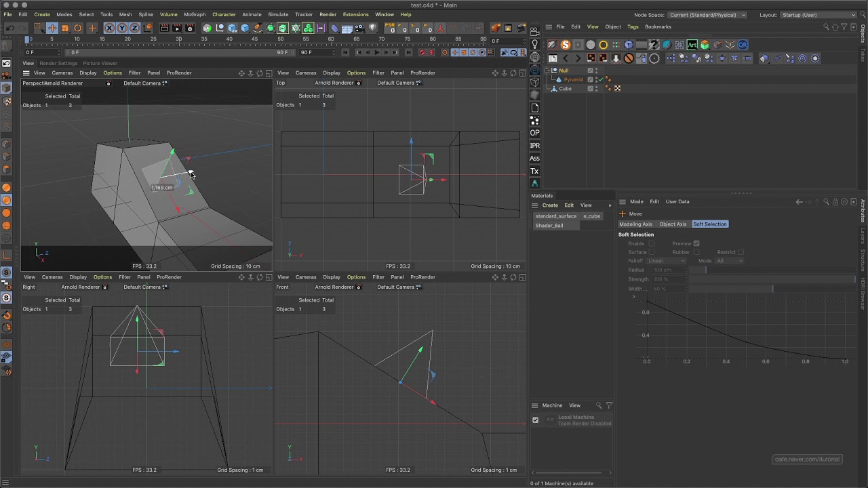Select the standard_surface material

pos(556,216)
